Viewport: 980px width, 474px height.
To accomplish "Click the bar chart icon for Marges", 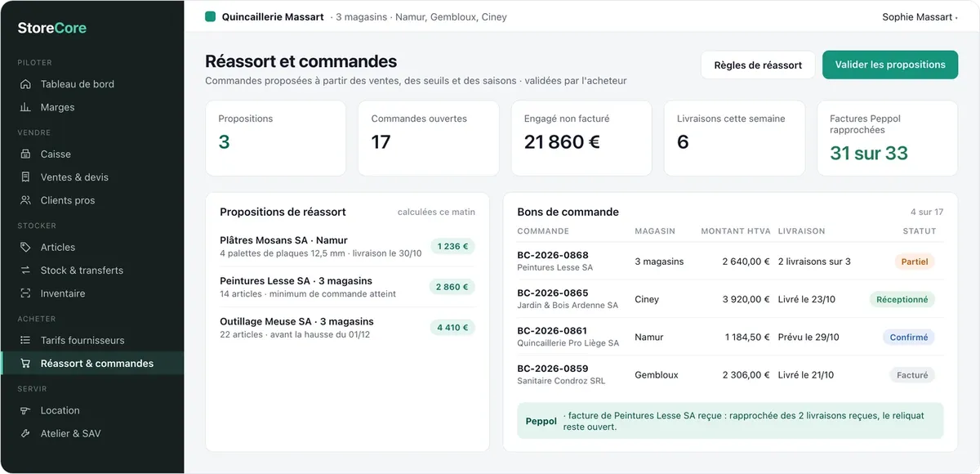I will [25, 107].
